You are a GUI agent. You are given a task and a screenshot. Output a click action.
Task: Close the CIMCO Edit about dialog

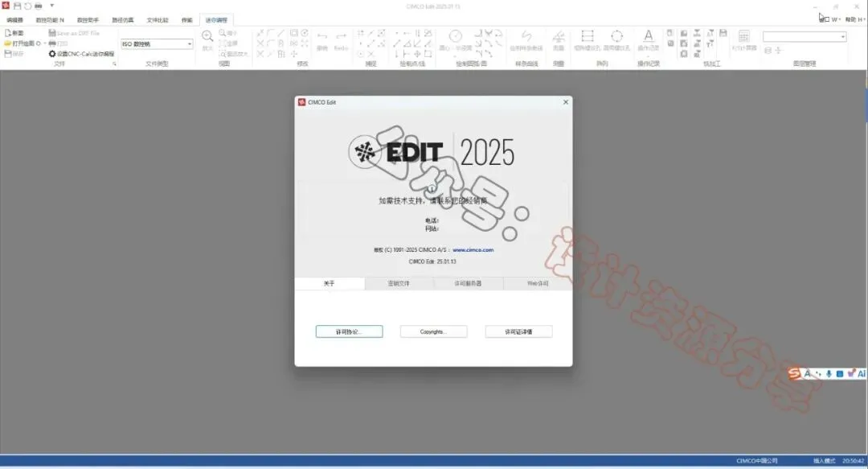[566, 102]
